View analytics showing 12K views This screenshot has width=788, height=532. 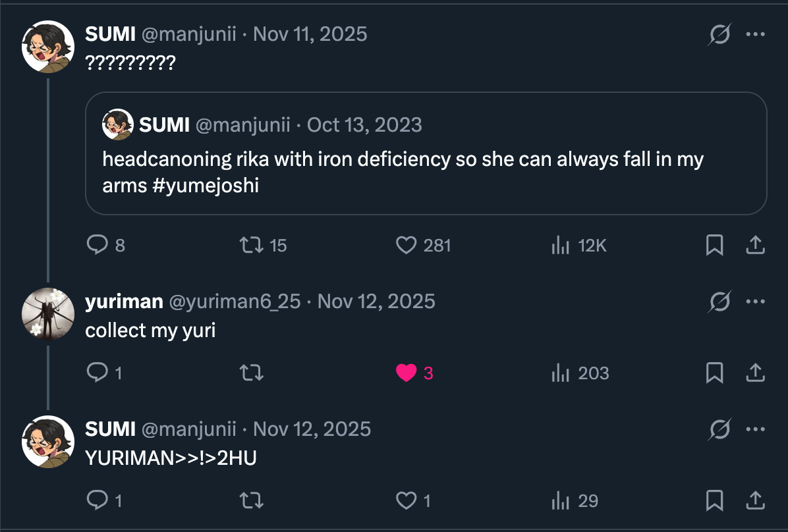click(x=560, y=246)
